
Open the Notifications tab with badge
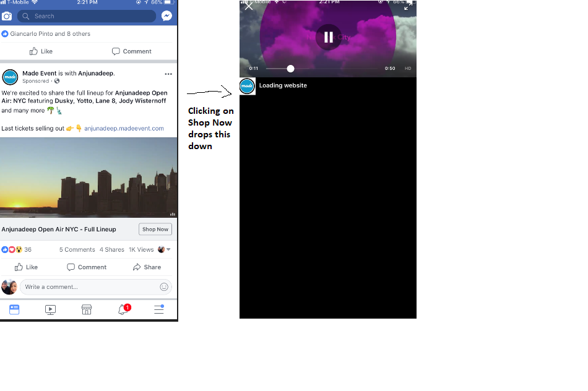pos(123,309)
